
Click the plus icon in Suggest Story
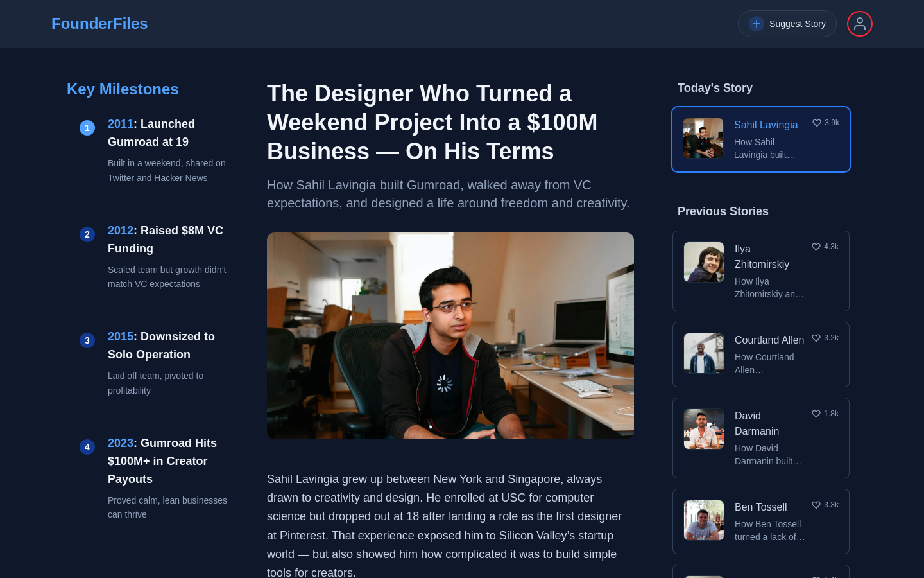pyautogui.click(x=757, y=24)
